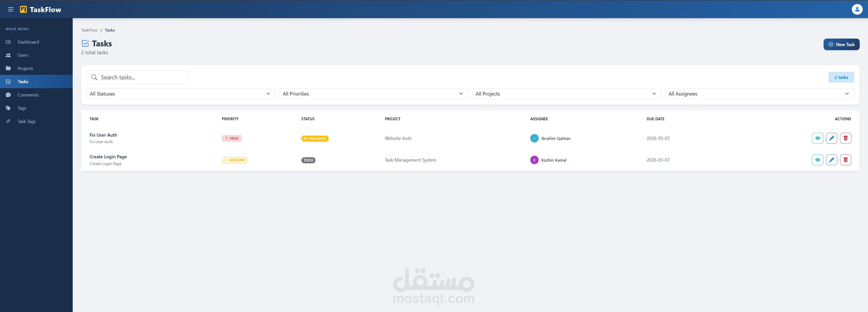The image size is (868, 312).
Task: Open Tags in main menu
Action: 36,108
